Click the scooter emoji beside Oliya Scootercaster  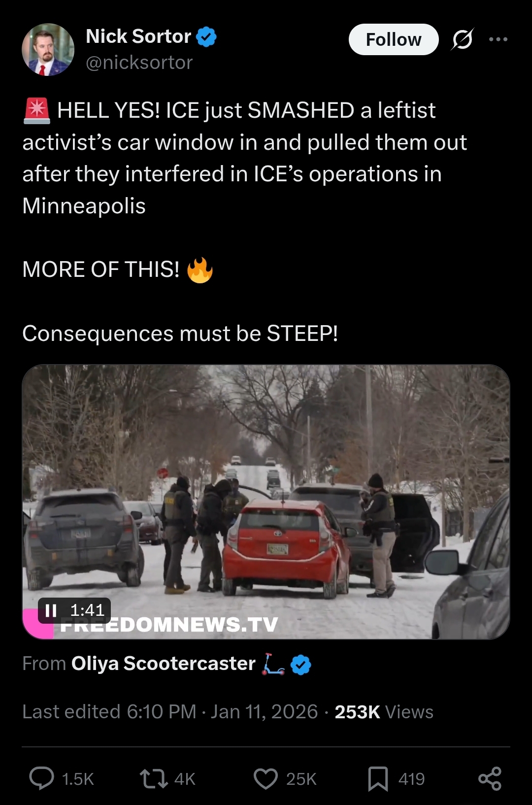click(x=273, y=664)
